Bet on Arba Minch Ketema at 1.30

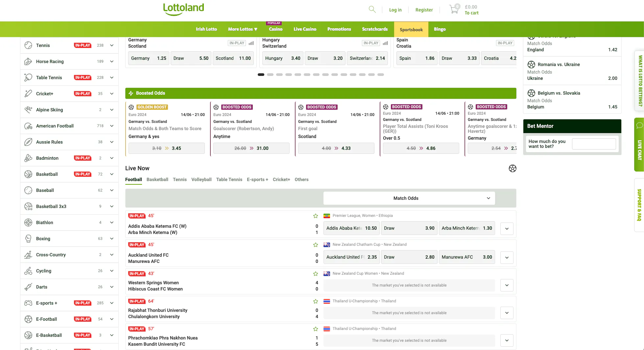coord(467,228)
